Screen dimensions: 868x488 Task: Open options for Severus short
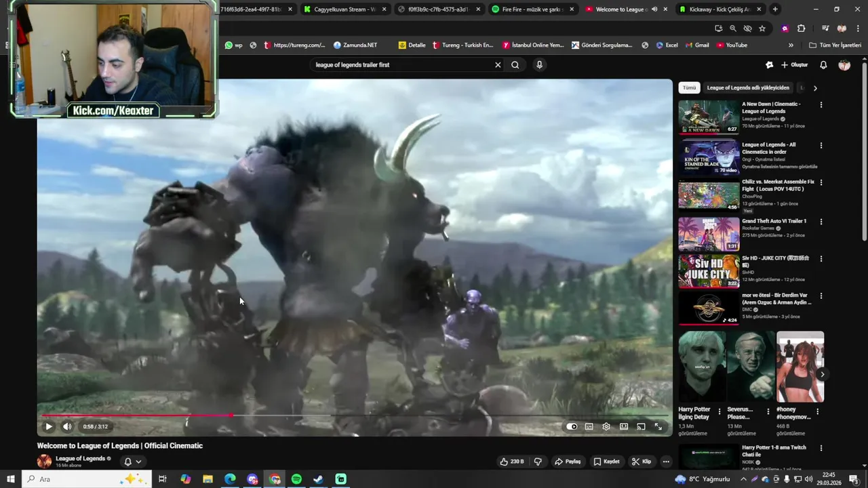[768, 411]
